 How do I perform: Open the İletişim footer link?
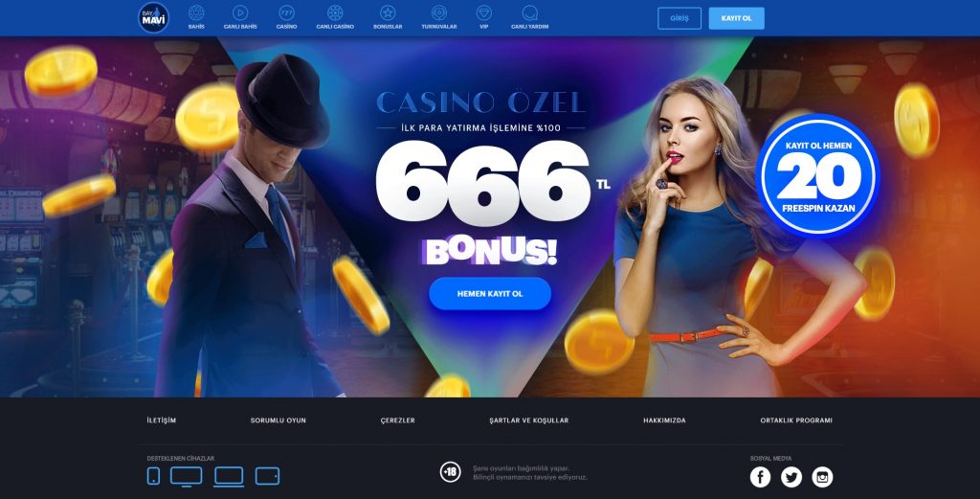click(161, 420)
